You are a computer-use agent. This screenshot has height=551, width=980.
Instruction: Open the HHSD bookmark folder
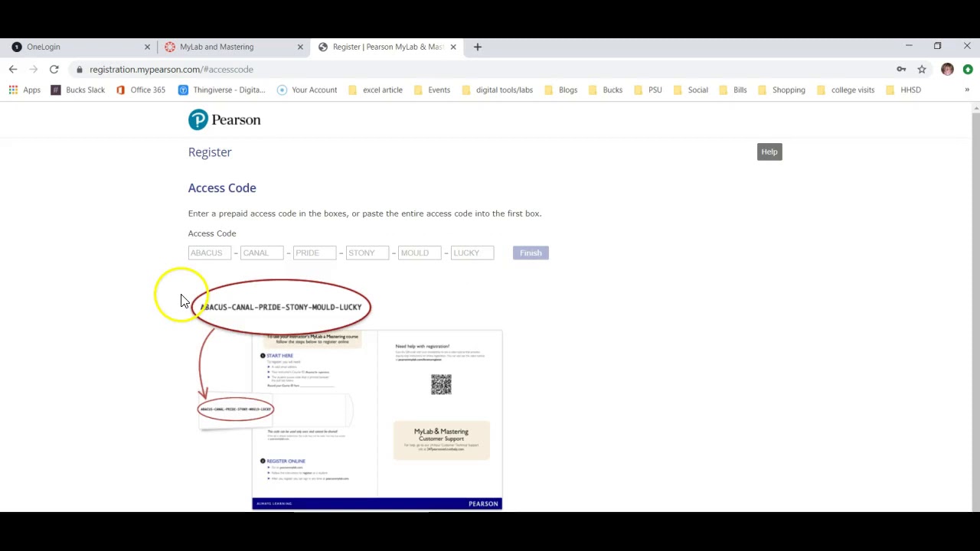(903, 90)
